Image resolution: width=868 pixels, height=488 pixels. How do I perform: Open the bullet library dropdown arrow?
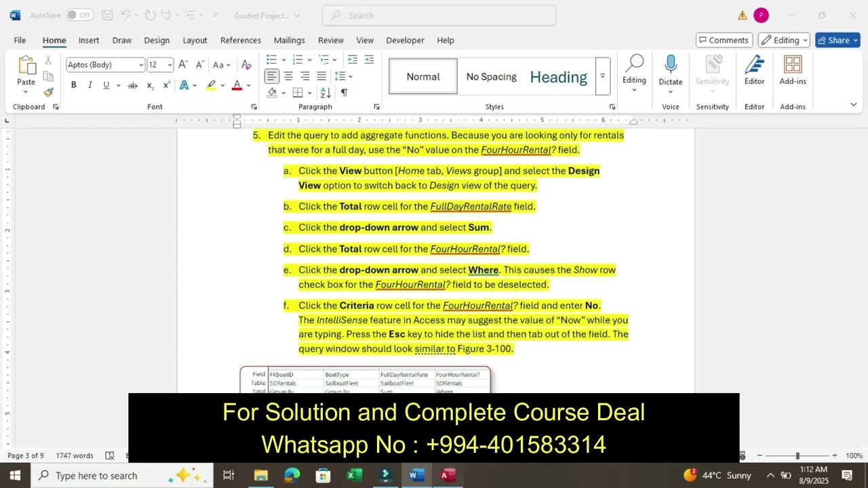[283, 60]
